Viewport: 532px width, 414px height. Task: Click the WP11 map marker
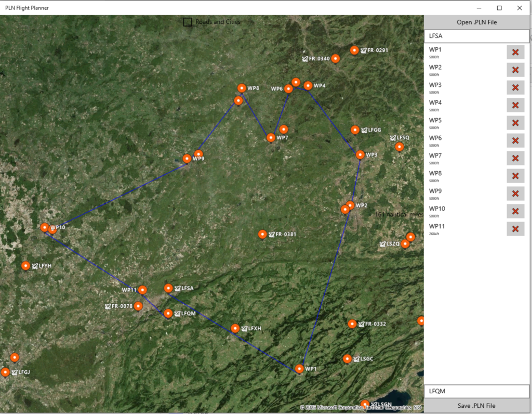(x=142, y=290)
